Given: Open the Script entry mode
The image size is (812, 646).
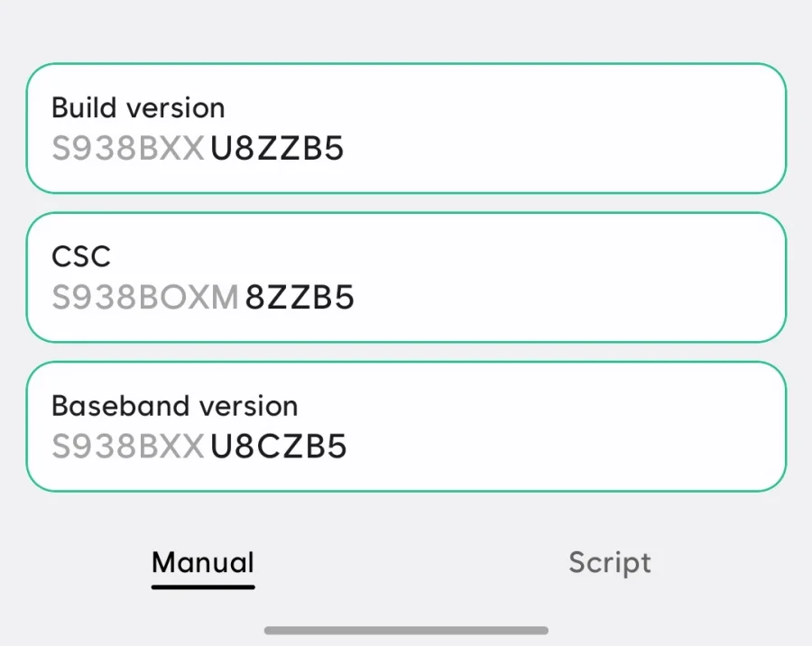Looking at the screenshot, I should point(610,562).
